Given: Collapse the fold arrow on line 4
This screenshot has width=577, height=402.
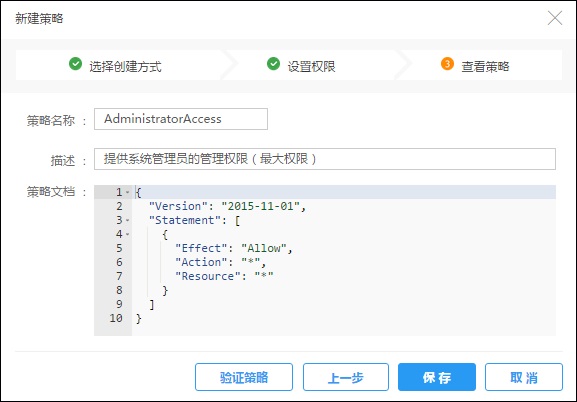Looking at the screenshot, I should tap(127, 234).
